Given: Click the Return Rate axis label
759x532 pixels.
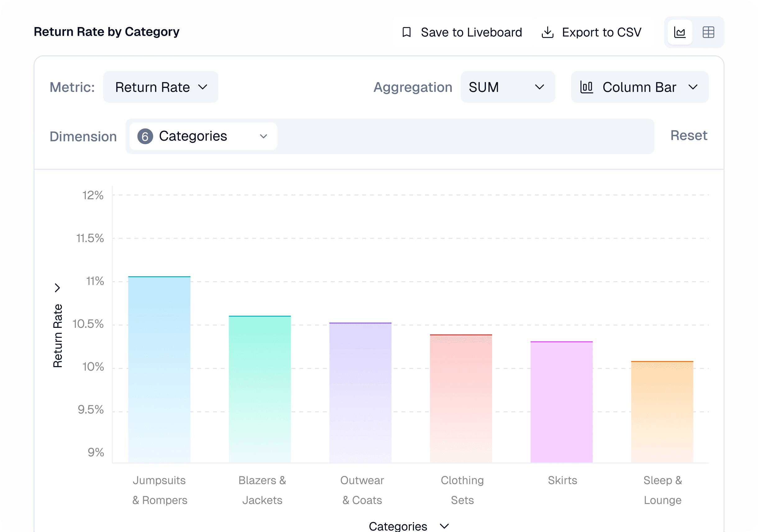Looking at the screenshot, I should [57, 336].
